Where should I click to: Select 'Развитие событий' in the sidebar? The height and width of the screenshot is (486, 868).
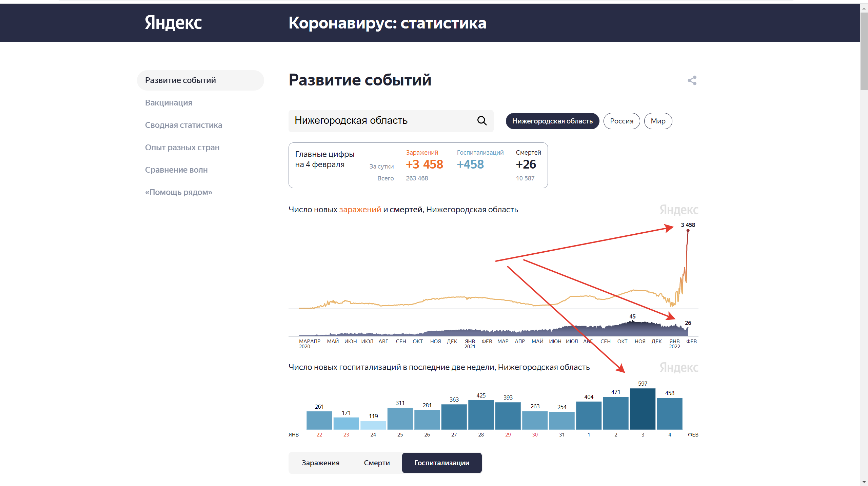coord(200,80)
